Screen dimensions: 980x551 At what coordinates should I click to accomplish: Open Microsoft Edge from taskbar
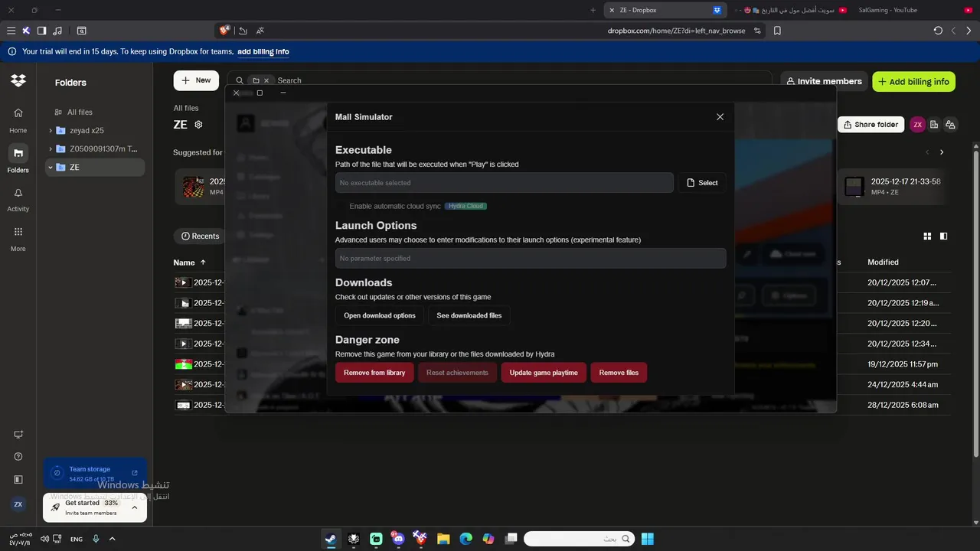(x=465, y=539)
